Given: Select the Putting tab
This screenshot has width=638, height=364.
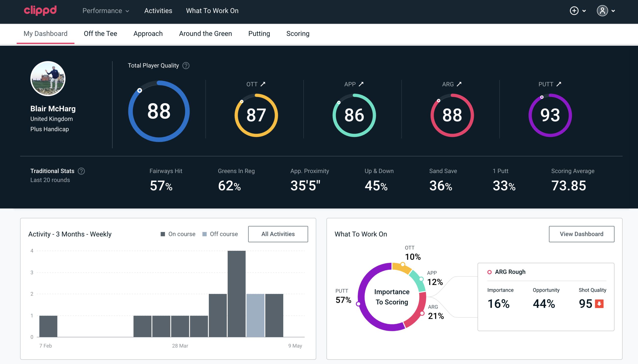Looking at the screenshot, I should pyautogui.click(x=259, y=33).
